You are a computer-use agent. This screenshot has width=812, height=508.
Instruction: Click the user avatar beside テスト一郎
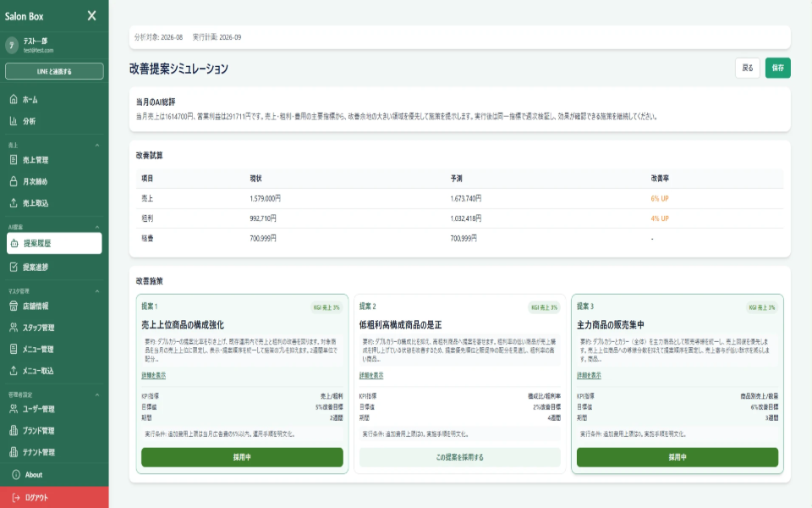click(12, 45)
